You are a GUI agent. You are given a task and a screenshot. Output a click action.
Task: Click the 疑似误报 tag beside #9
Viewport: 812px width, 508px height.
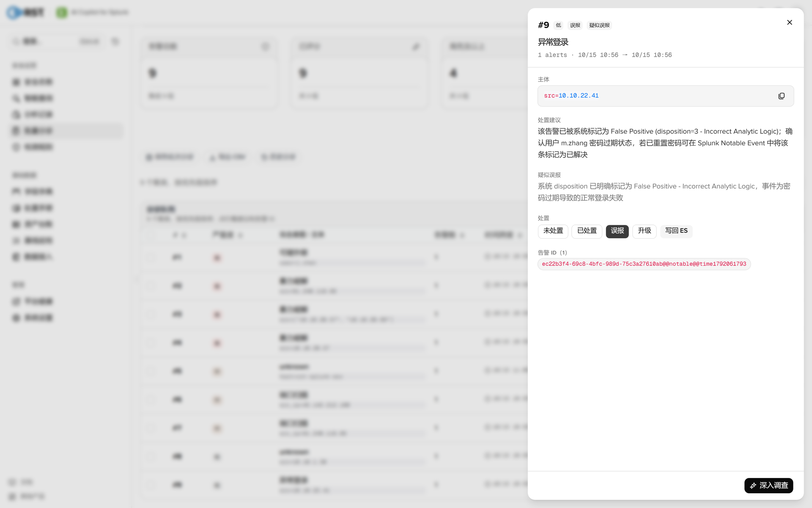click(599, 25)
